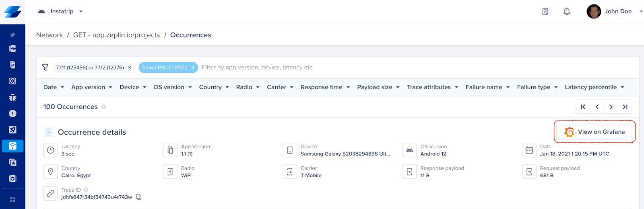Image resolution: width=644 pixels, height=209 pixels.
Task: Click the OS Version Android icon
Action: pyautogui.click(x=409, y=150)
